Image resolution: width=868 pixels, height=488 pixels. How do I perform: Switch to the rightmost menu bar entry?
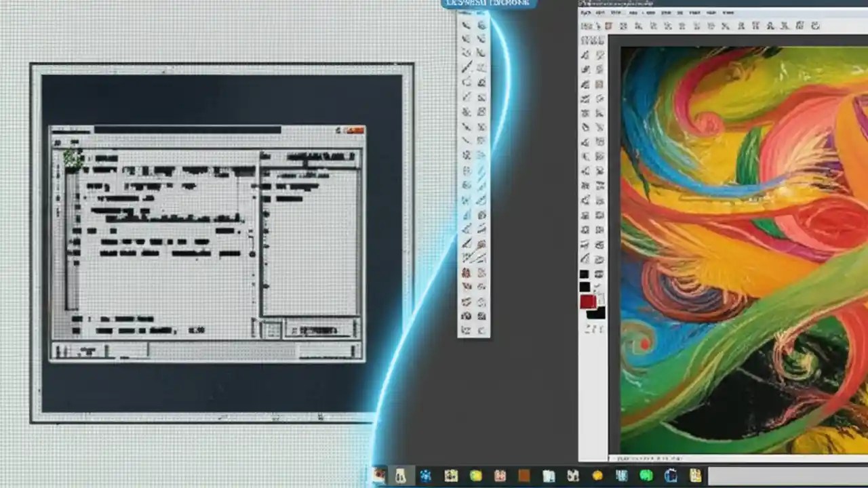[x=729, y=13]
